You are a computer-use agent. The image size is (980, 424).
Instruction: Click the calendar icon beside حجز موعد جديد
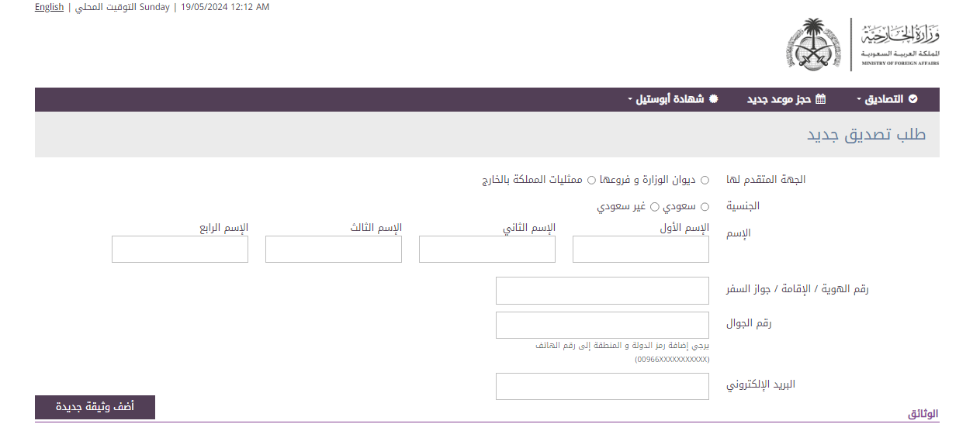[820, 99]
